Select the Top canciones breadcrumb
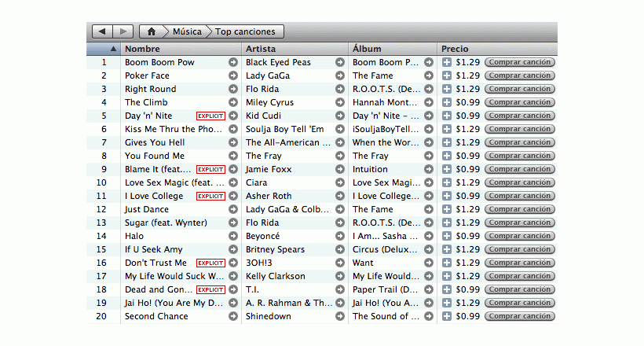644x346 pixels. click(x=245, y=31)
